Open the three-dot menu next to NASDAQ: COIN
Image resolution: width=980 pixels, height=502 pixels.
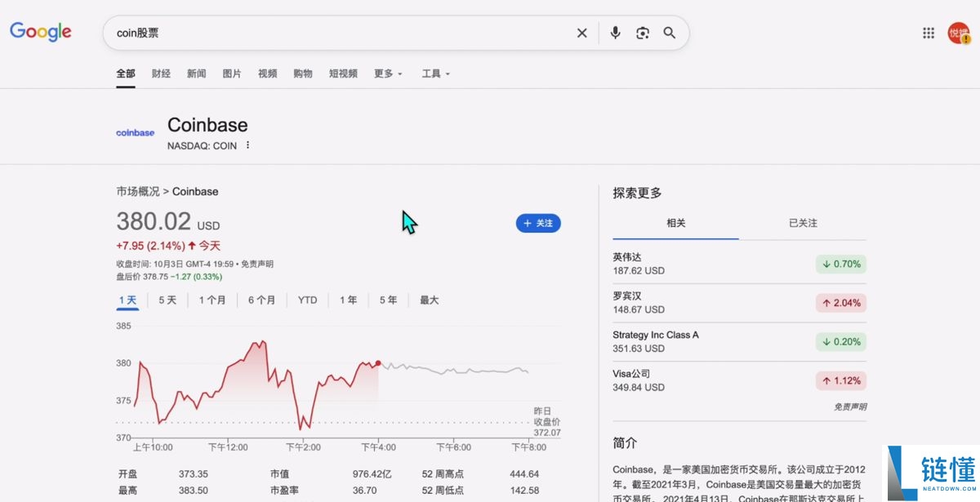(246, 145)
